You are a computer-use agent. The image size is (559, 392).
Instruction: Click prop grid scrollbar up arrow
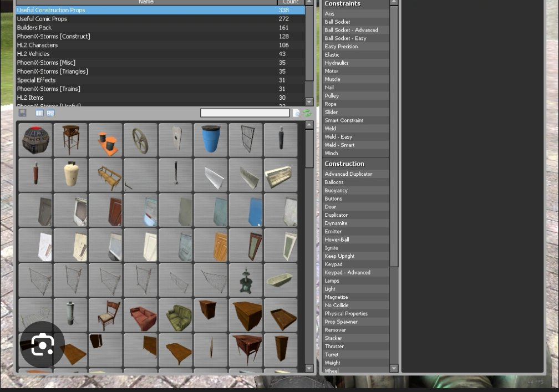[x=309, y=125]
